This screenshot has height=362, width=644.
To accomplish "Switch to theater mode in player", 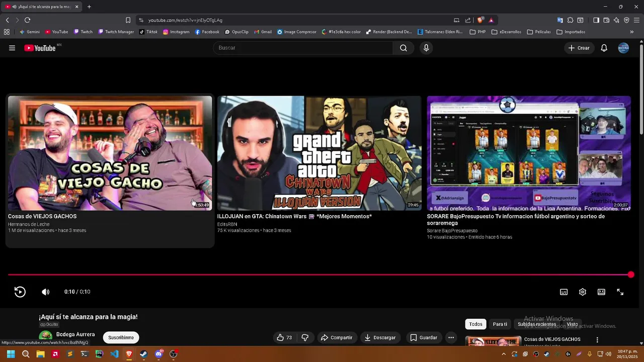I will click(x=601, y=292).
